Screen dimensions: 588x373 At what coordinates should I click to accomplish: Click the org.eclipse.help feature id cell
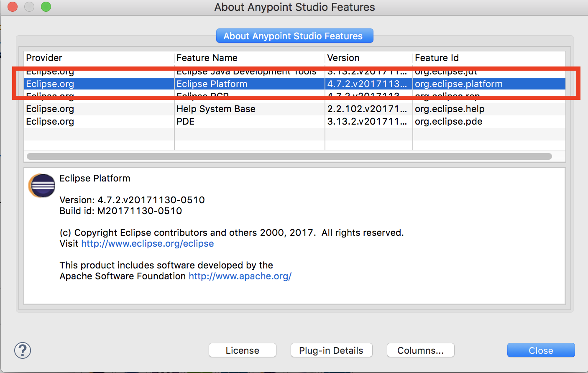[450, 109]
